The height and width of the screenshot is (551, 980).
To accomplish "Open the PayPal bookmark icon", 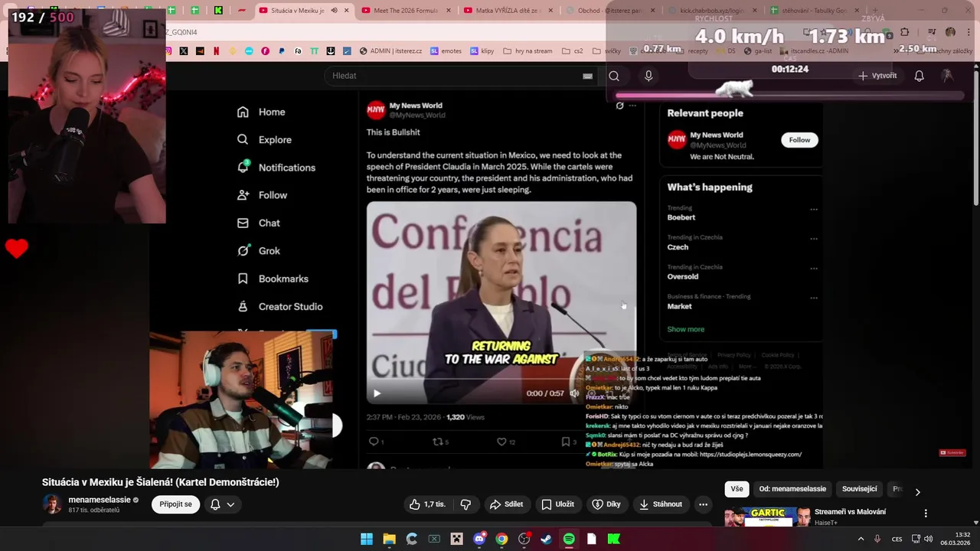I will tap(282, 51).
